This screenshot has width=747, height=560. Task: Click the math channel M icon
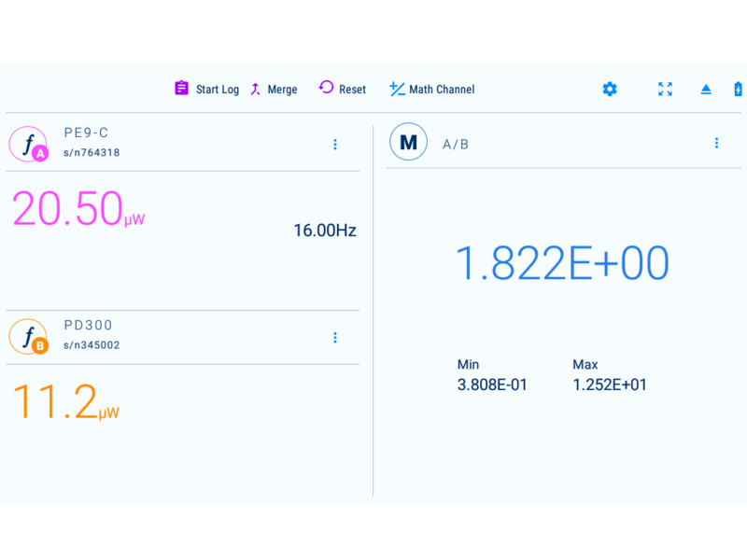[408, 142]
